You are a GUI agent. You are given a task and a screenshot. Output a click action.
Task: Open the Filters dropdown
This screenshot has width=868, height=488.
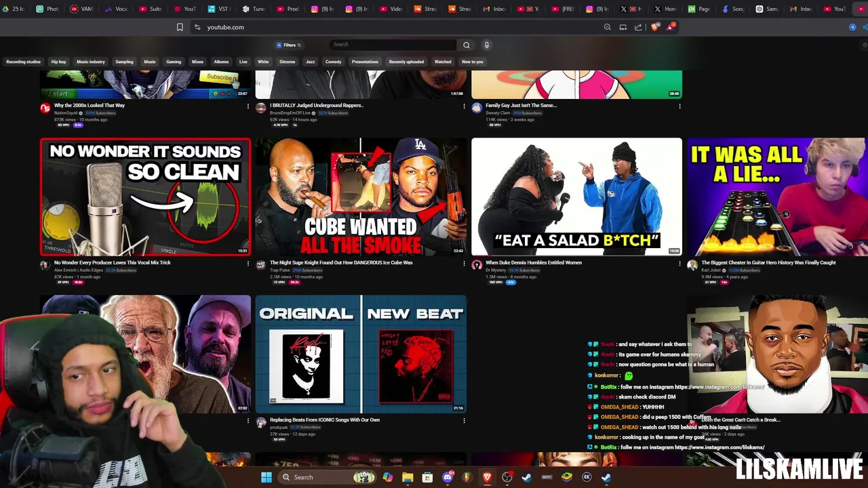point(289,45)
